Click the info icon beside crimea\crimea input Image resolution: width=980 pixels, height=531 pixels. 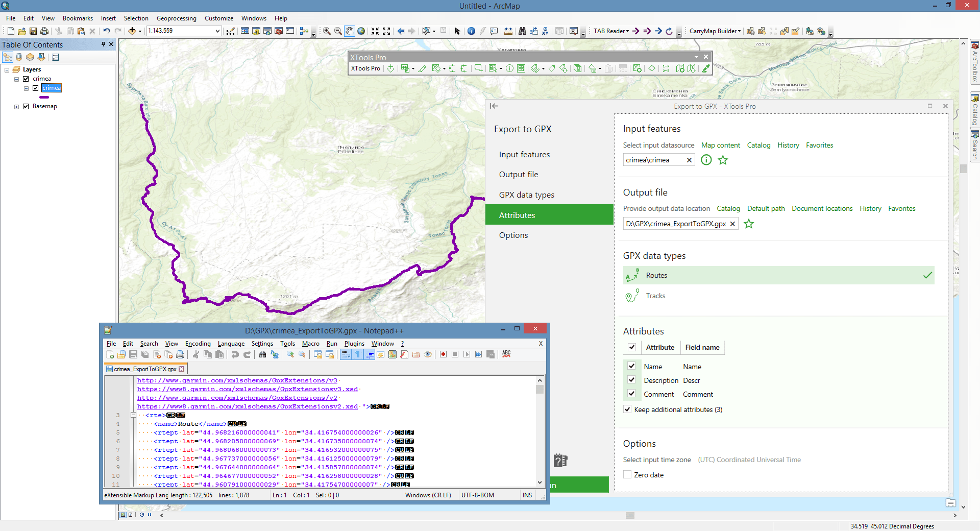coord(706,160)
